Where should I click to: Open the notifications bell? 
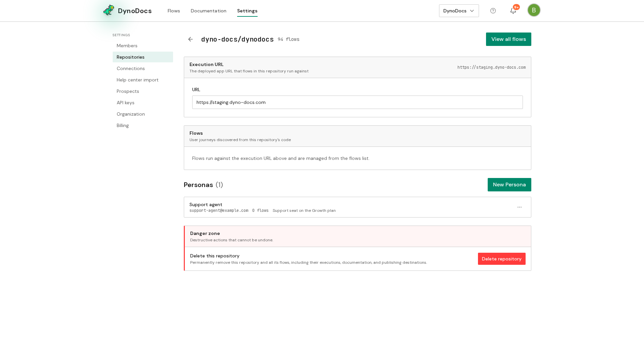click(x=513, y=11)
